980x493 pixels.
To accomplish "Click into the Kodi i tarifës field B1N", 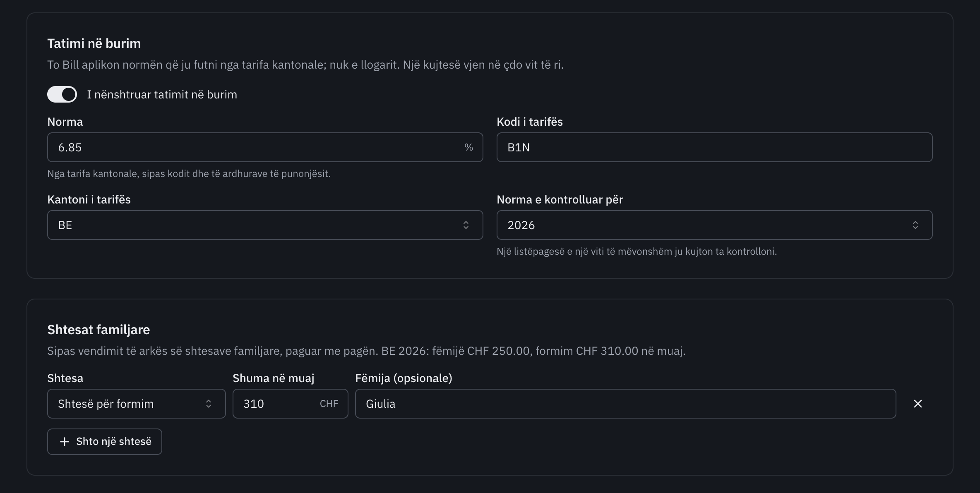I will pyautogui.click(x=714, y=147).
